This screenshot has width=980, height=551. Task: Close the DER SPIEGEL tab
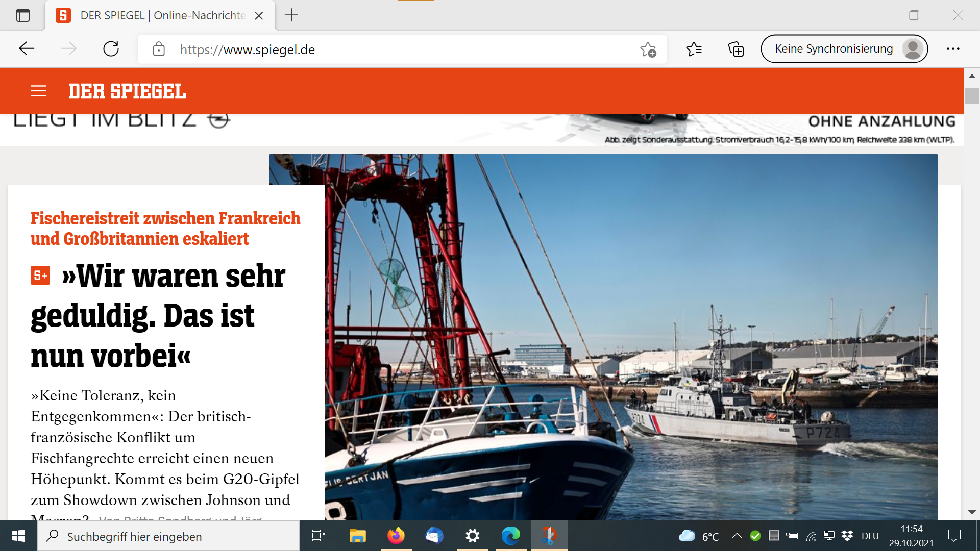coord(259,16)
